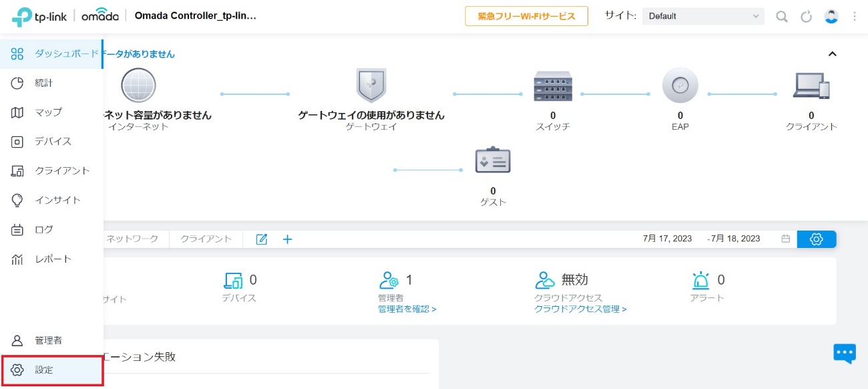
Task: Click the switch device icon
Action: click(553, 86)
